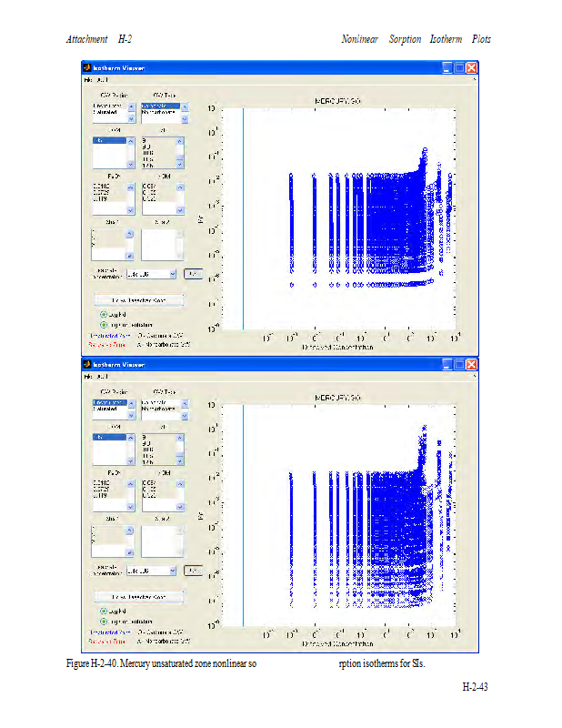Select the Log Kd radio button in lower window
Viewport: 562px width, 728px height.
(104, 612)
